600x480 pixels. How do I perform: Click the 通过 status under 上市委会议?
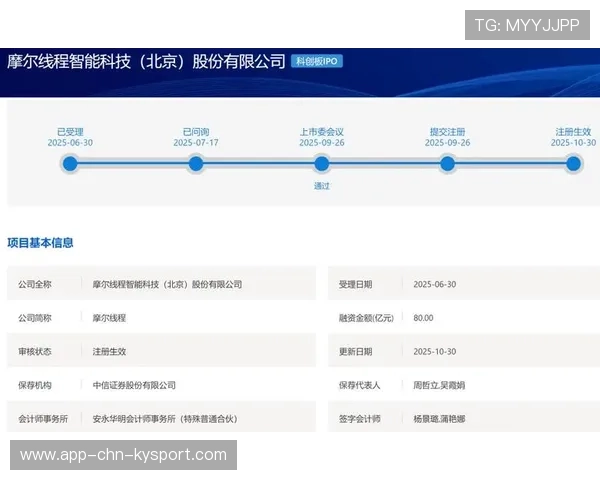[322, 186]
